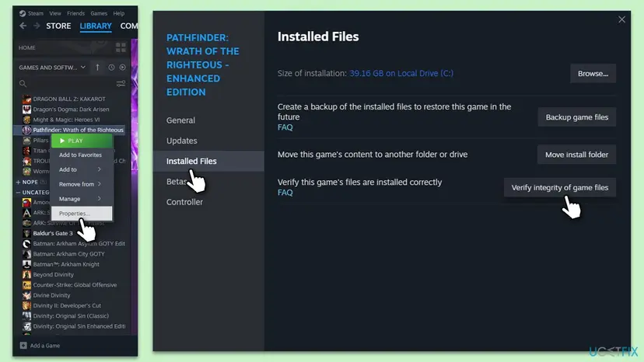Expand the Remove from submenu
This screenshot has width=644, height=362.
coord(82,184)
